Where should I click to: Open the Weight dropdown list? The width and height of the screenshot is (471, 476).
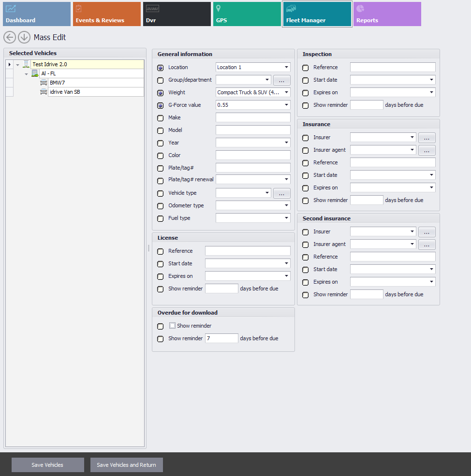(x=286, y=92)
